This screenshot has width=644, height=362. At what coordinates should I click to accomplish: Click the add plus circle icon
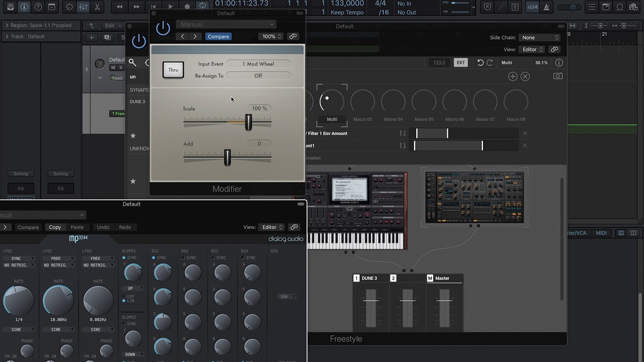(513, 76)
